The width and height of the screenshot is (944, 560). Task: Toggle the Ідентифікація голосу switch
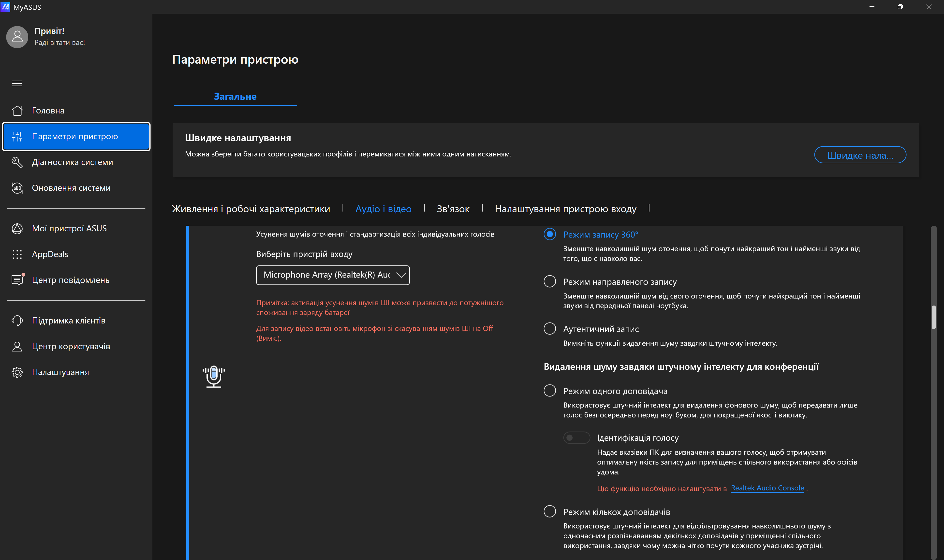click(x=576, y=438)
